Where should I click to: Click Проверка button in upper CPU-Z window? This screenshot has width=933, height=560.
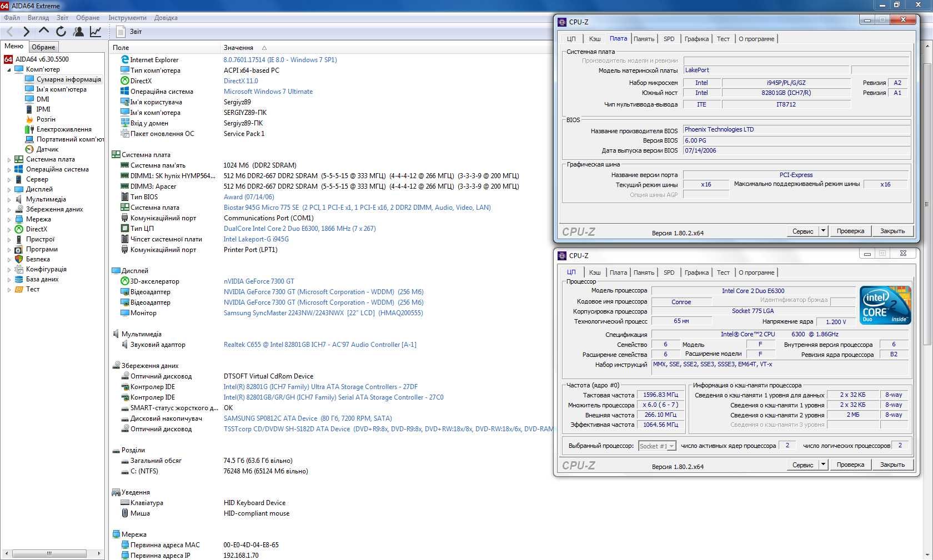850,231
